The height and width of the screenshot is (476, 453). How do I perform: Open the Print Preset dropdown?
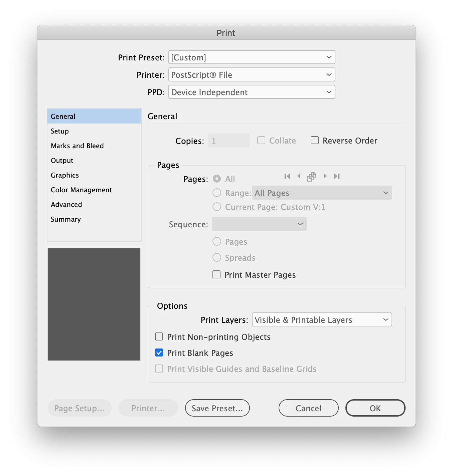[252, 57]
